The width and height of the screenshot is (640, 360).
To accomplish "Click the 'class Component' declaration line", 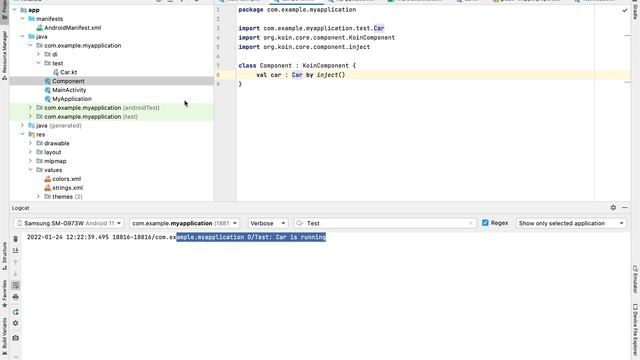I will click(x=297, y=66).
